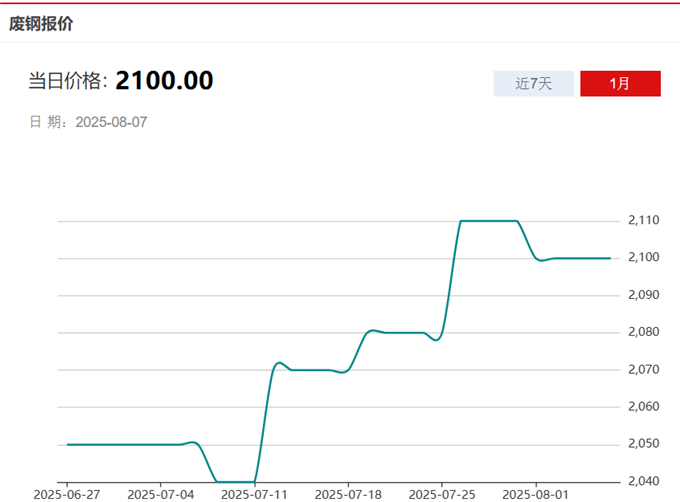Image resolution: width=680 pixels, height=502 pixels.
Task: Click the 2,070 y-axis label
Action: [645, 370]
